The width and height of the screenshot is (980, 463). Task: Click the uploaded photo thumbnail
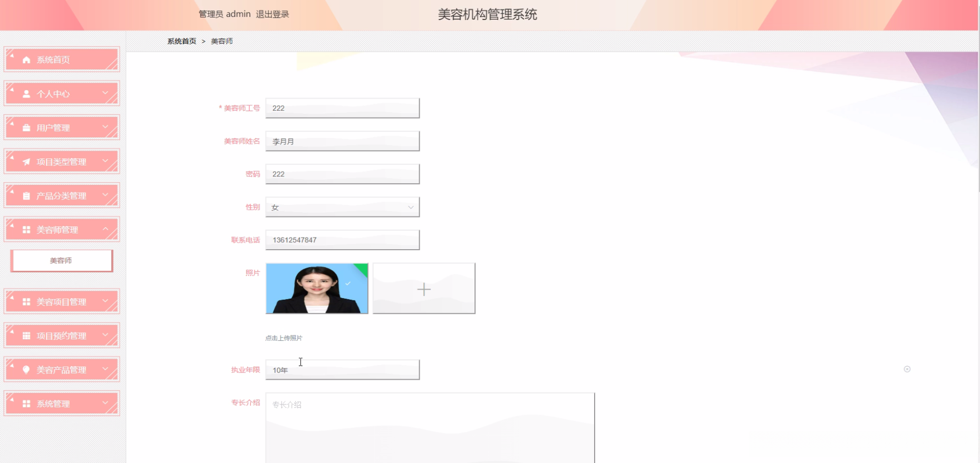(x=317, y=289)
